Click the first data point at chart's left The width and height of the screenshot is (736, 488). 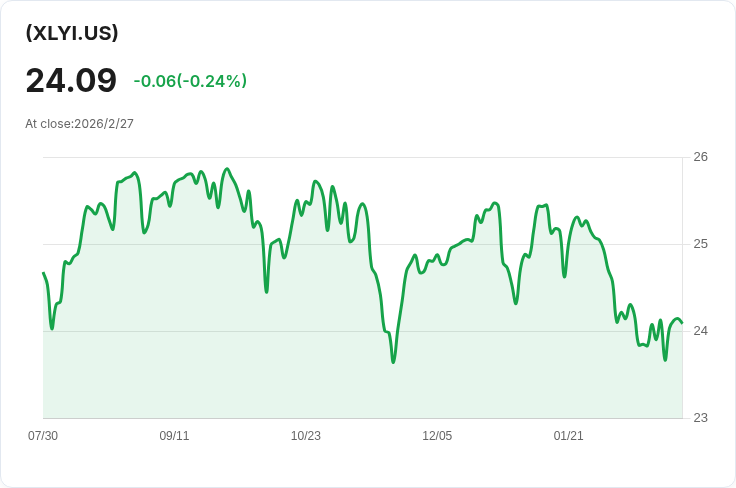click(43, 273)
